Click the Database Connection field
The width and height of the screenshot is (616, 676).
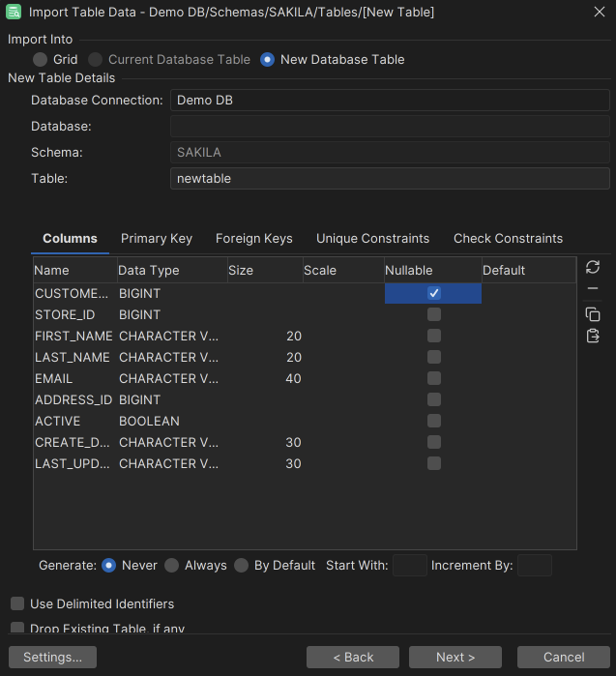point(389,101)
